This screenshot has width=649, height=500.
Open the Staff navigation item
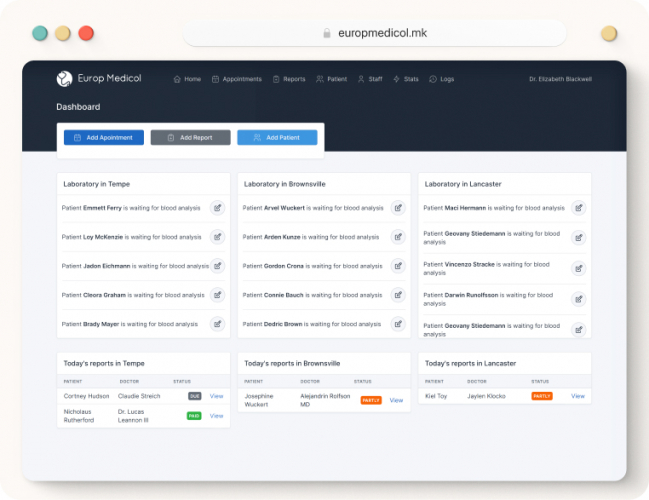click(x=370, y=79)
